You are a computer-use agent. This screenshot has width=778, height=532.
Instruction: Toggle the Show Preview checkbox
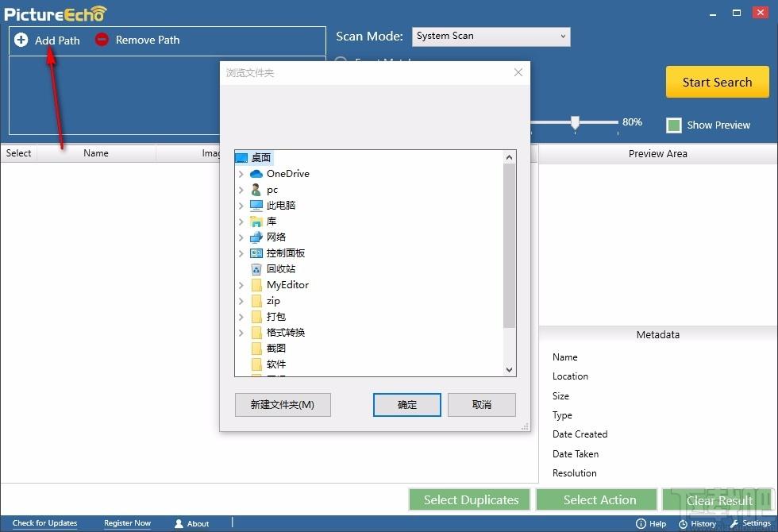(x=674, y=125)
